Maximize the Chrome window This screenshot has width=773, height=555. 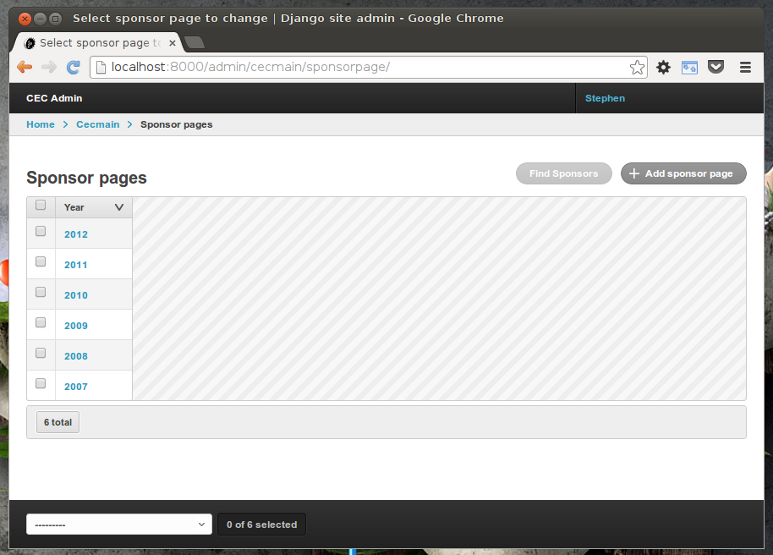(56, 19)
